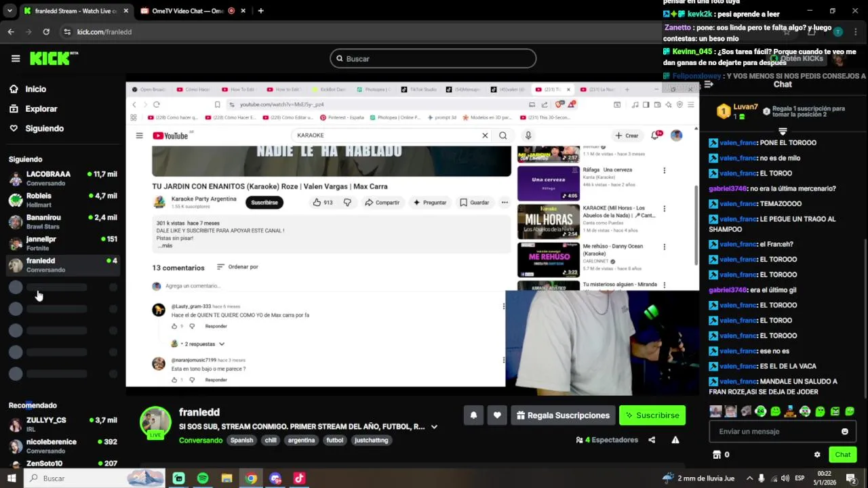The height and width of the screenshot is (488, 868).
Task: Clear the KARAOKE YouTube search box
Action: click(485, 136)
